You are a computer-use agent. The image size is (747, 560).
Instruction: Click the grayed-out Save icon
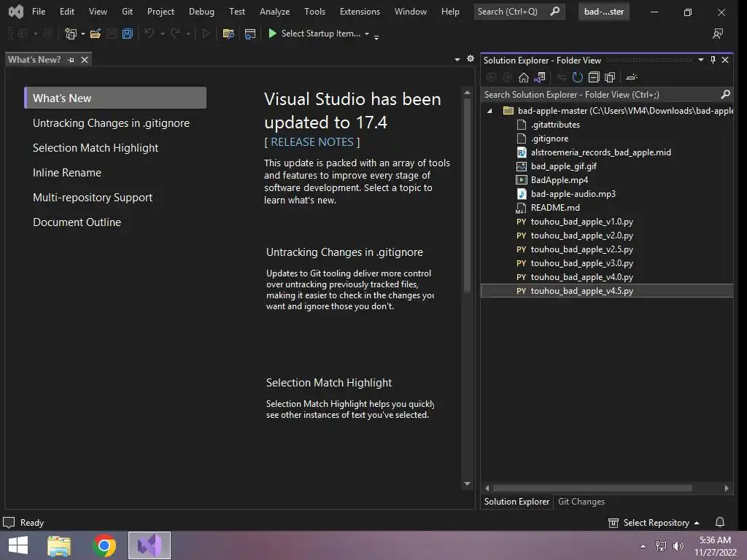click(112, 34)
